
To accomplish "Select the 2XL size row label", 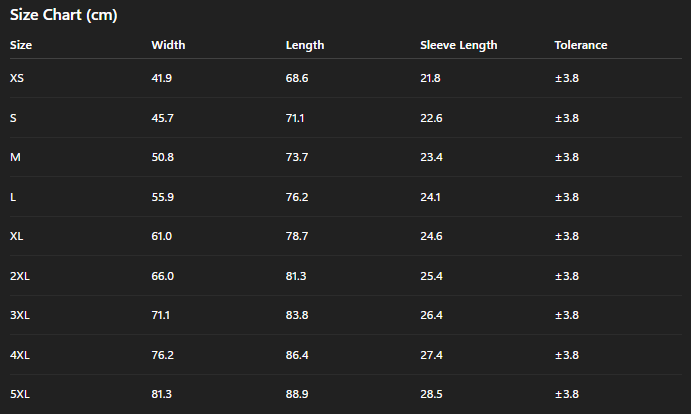I will click(x=20, y=276).
